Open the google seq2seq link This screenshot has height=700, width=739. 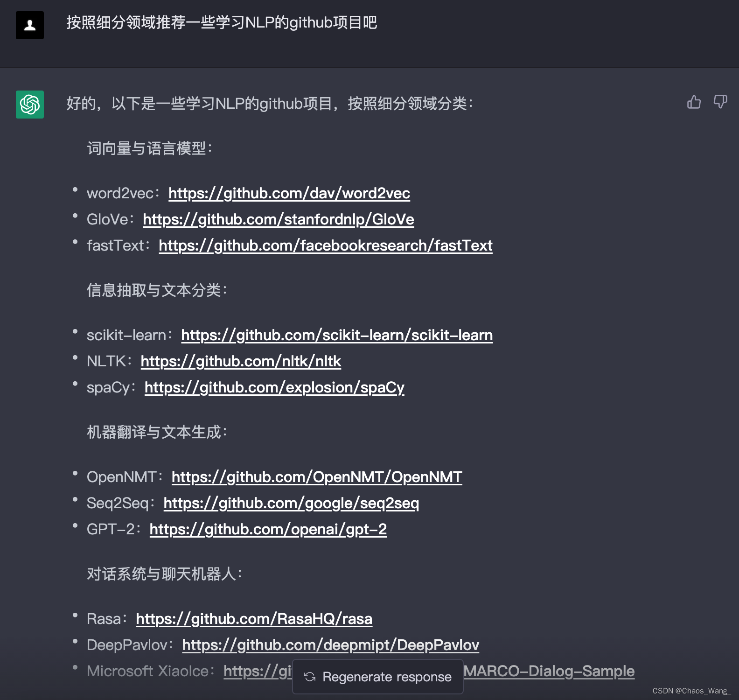(291, 503)
